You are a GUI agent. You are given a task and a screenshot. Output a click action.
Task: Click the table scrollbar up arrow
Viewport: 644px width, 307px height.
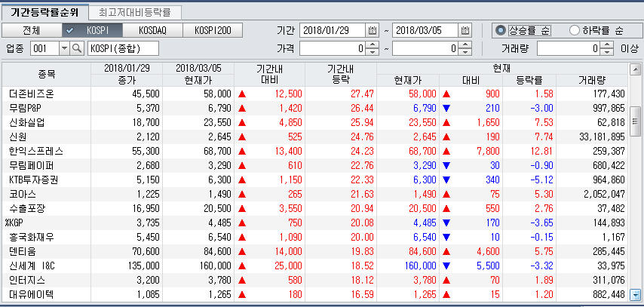click(x=635, y=69)
